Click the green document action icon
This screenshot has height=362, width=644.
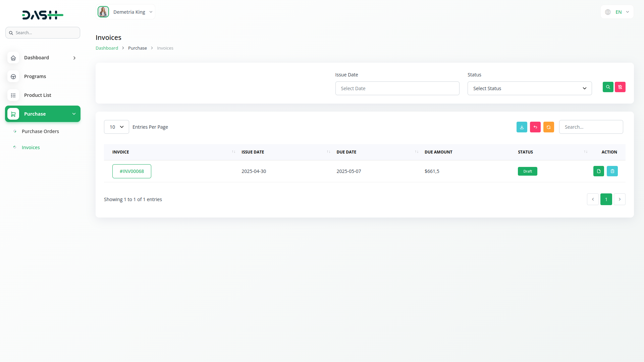tap(598, 171)
